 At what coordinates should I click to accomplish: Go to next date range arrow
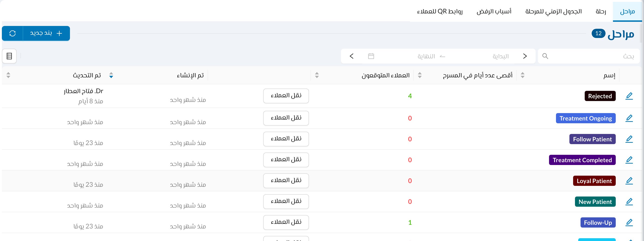pos(351,56)
